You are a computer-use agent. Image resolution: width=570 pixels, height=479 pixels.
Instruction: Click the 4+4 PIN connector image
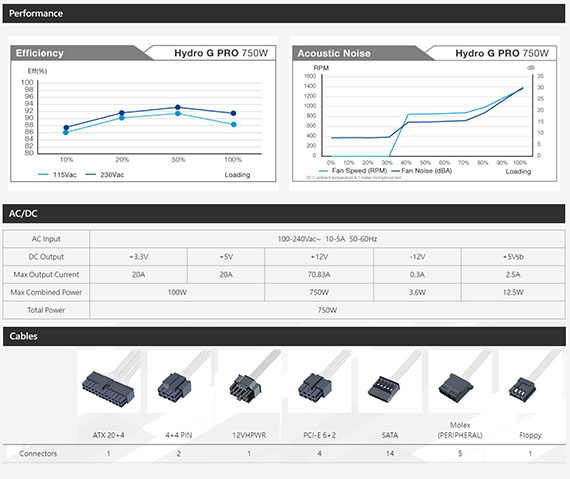(179, 381)
